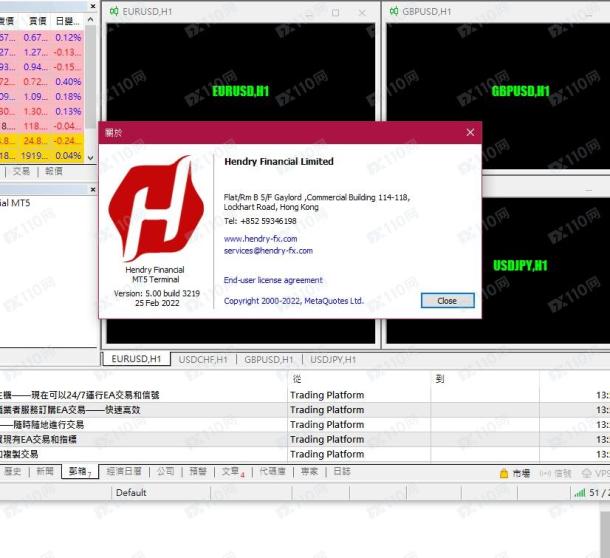This screenshot has height=558, width=610.
Task: Maximize the EURUSD,H1 chart window
Action: click(x=335, y=12)
